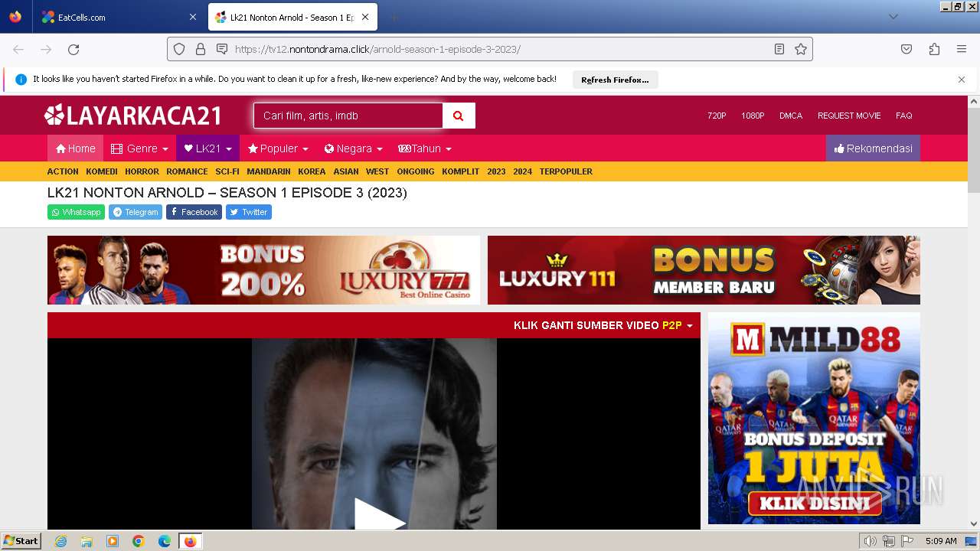Expand the Tahun dropdown
Viewport: 980px width, 551px height.
[424, 148]
